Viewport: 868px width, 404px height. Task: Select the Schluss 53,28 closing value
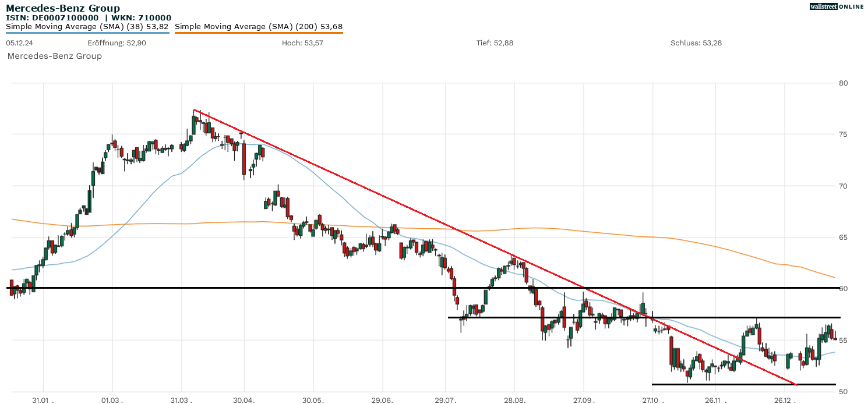(x=696, y=43)
